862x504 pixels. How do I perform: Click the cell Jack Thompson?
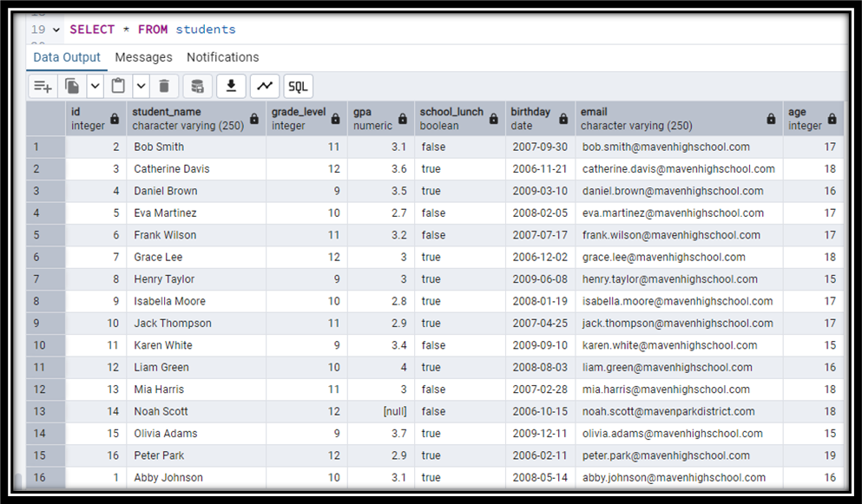coord(196,324)
